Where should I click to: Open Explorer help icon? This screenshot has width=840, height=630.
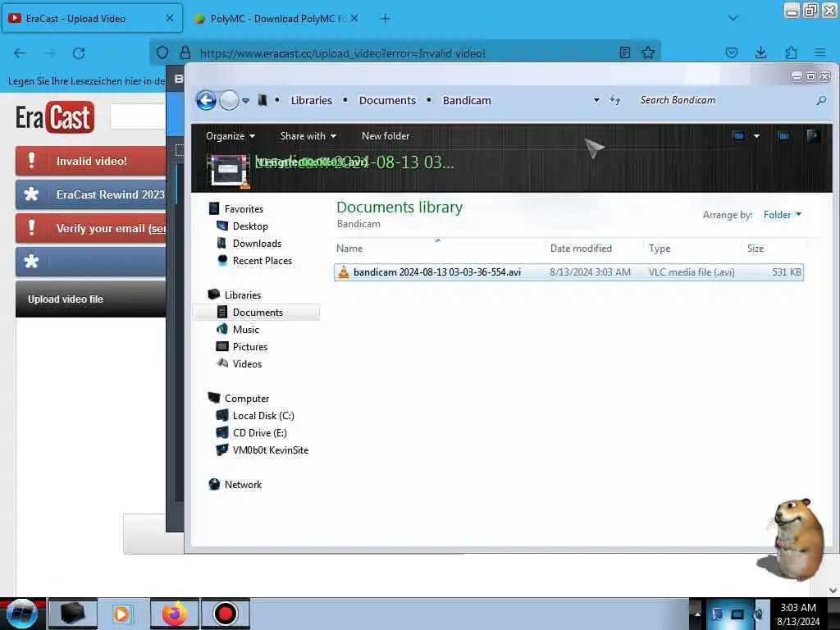[813, 136]
